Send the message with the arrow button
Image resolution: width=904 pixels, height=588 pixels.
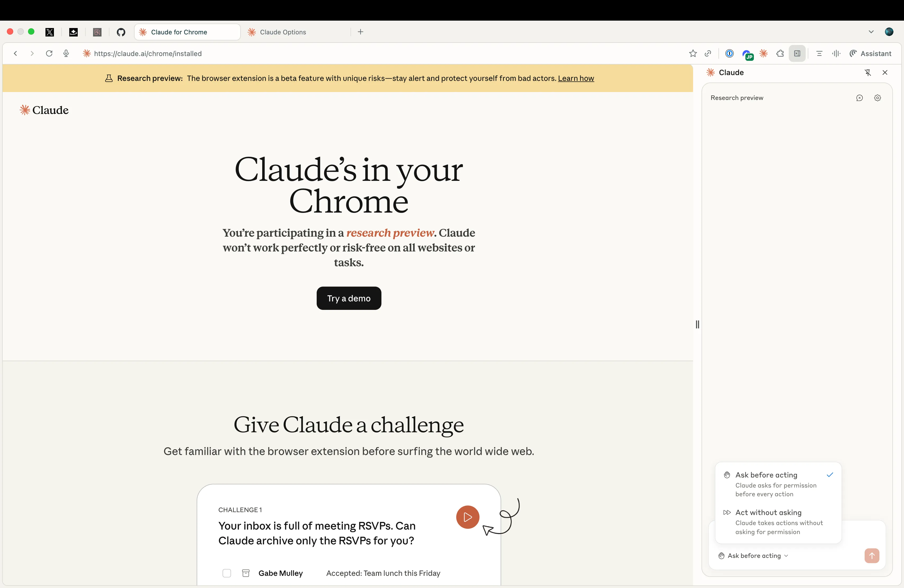pyautogui.click(x=872, y=556)
